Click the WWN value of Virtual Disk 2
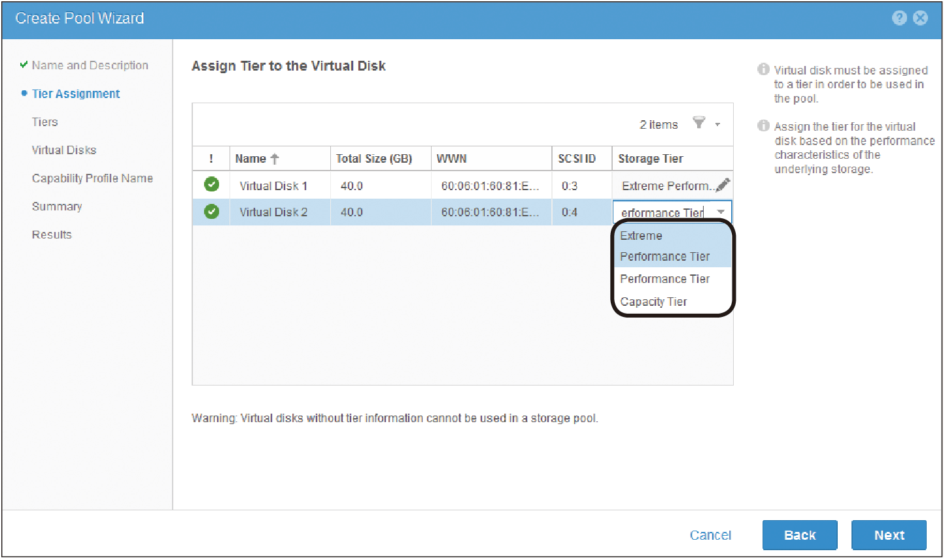 (x=490, y=212)
